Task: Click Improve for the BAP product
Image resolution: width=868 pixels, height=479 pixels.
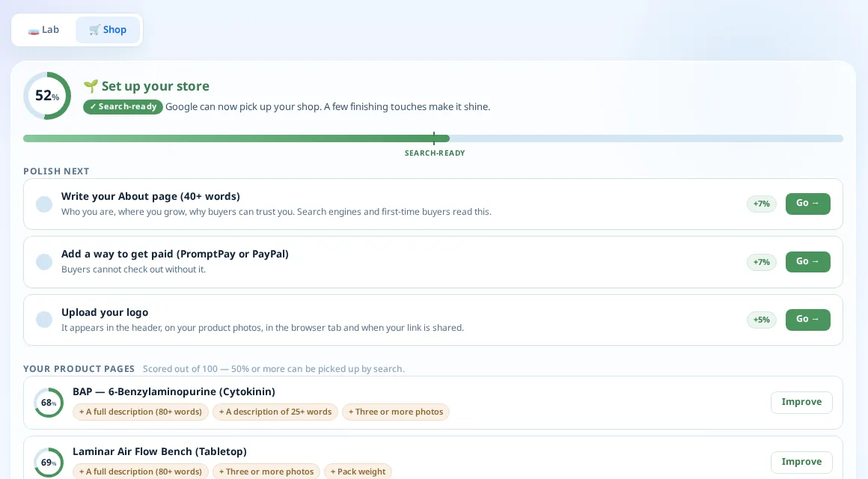Action: point(801,402)
